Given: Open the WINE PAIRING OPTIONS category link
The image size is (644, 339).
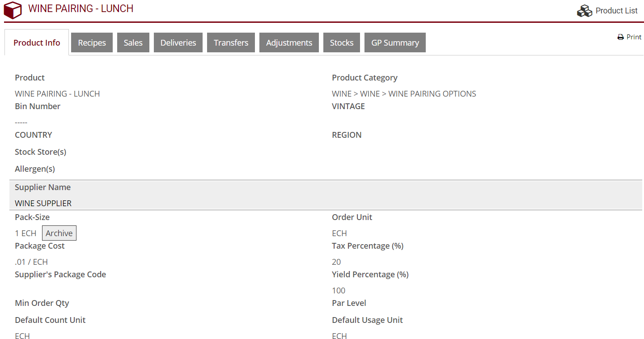Looking at the screenshot, I should pyautogui.click(x=432, y=93).
